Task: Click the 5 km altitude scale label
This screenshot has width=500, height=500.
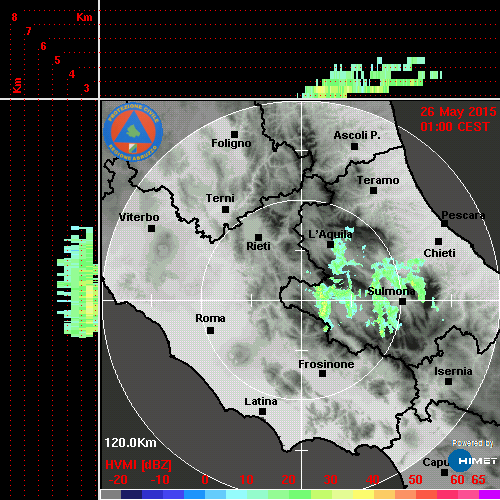Action: point(57,60)
